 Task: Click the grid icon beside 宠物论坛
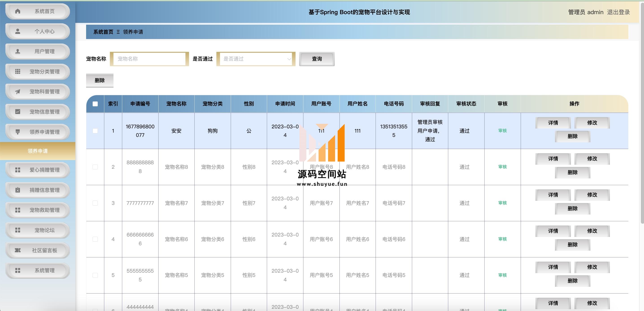click(x=17, y=230)
